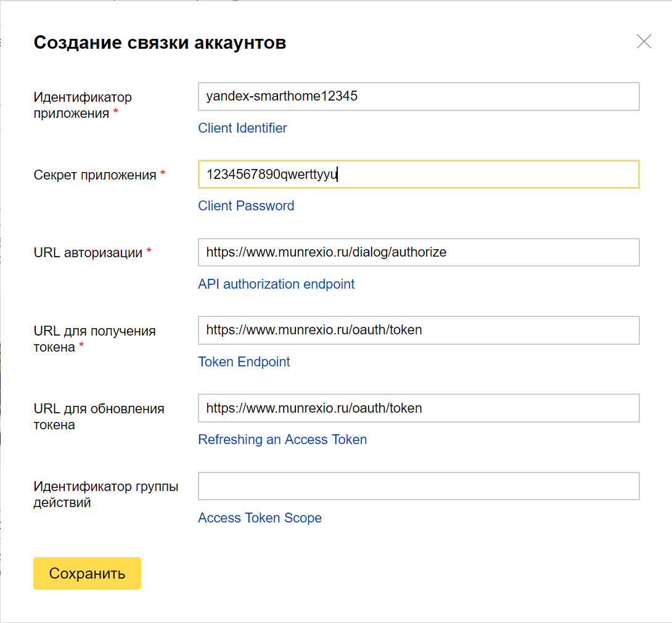Viewport: 672px width, 623px height.
Task: Open the Refreshing an Access Token link
Action: [282, 440]
